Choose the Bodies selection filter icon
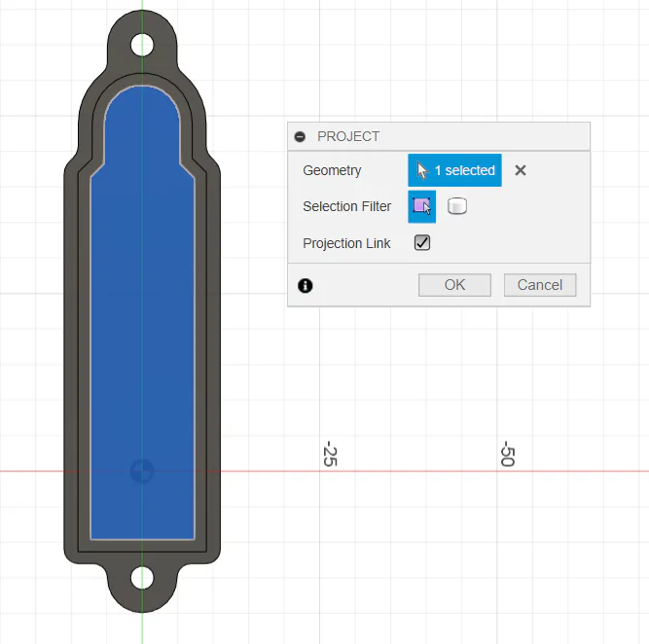 pos(457,206)
